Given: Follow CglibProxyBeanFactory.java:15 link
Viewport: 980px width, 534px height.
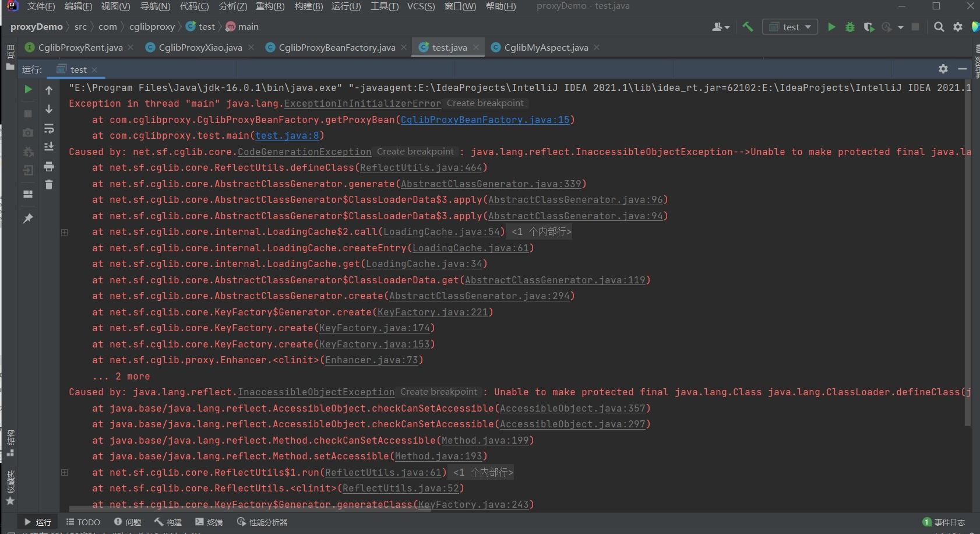Looking at the screenshot, I should 485,120.
